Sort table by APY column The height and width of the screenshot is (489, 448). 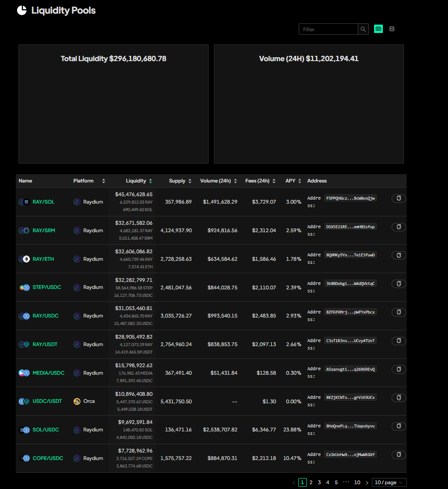[x=300, y=181]
